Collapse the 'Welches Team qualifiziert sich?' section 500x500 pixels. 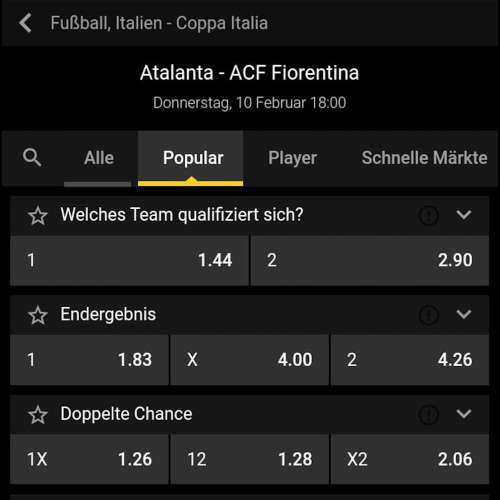(x=464, y=215)
